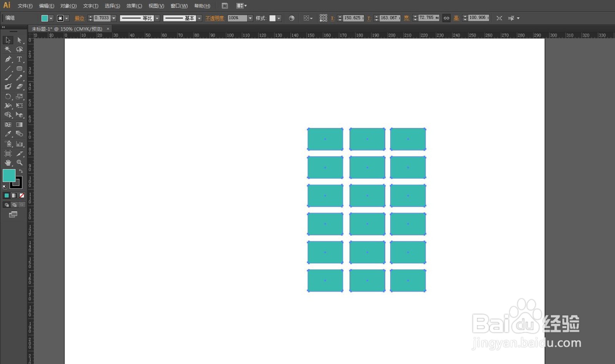Select the Pen tool
This screenshot has width=615, height=364.
click(x=8, y=59)
